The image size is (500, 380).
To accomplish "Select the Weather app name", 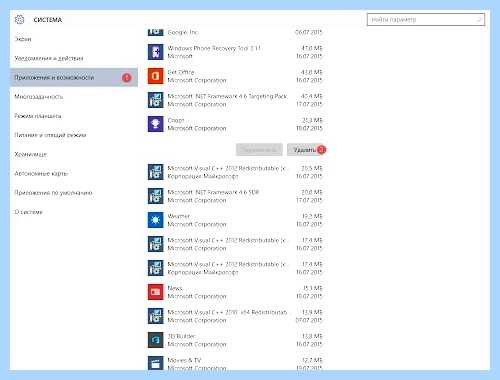I will click(x=178, y=216).
